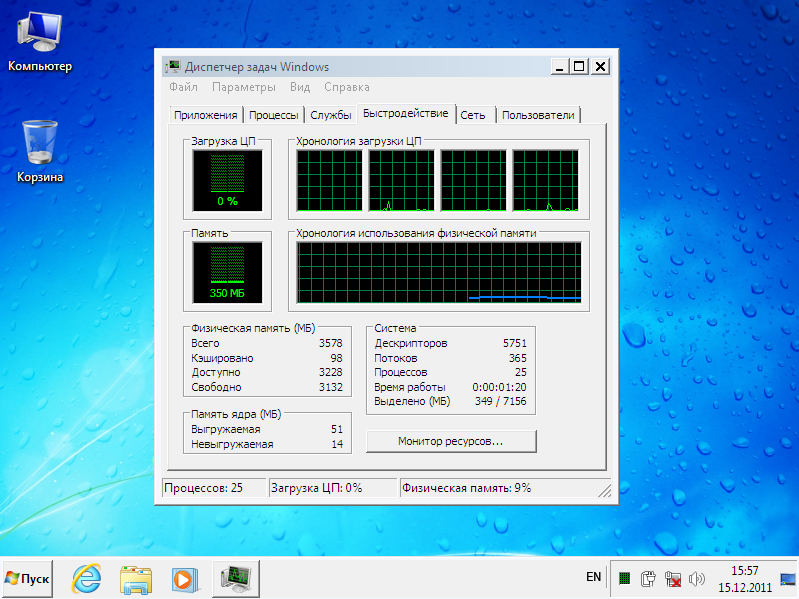799x599 pixels.
Task: Click the Монитор ресурсов... button
Action: [451, 441]
